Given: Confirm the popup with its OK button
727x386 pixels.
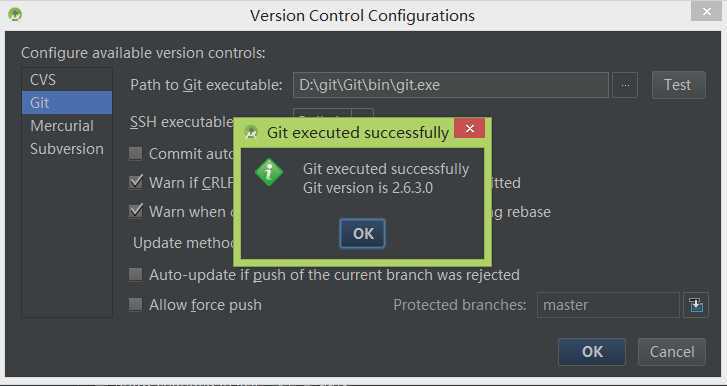Looking at the screenshot, I should click(363, 234).
